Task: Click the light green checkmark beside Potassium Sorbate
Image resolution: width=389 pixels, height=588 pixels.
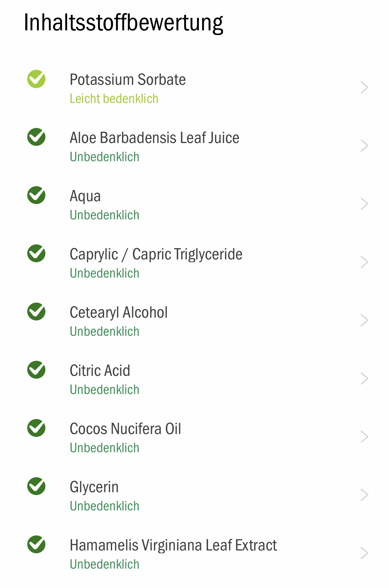Action: coord(36,79)
